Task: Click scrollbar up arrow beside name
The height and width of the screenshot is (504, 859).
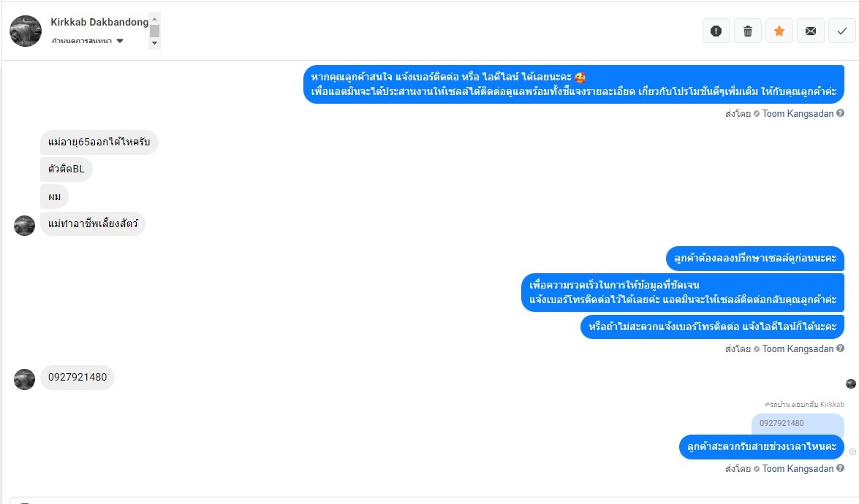Action: tap(154, 18)
